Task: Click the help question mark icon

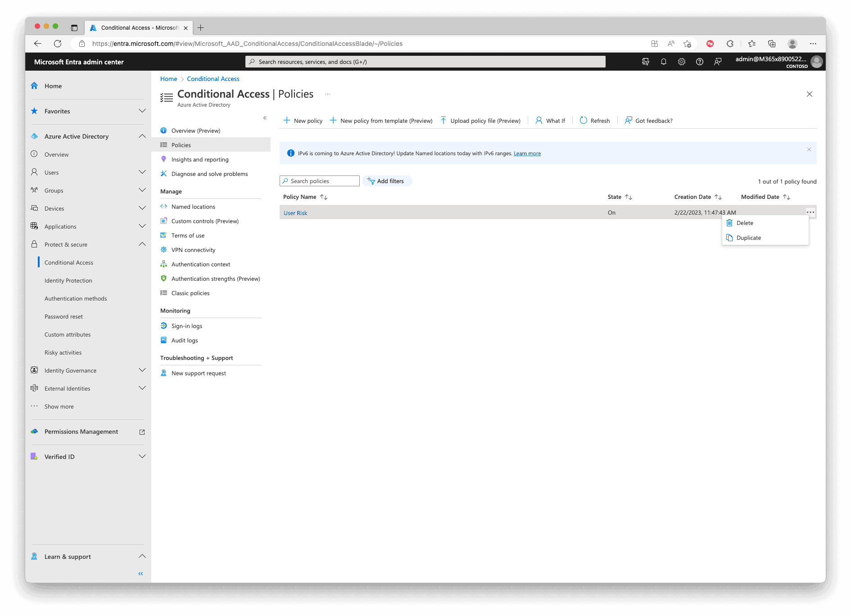Action: 699,62
